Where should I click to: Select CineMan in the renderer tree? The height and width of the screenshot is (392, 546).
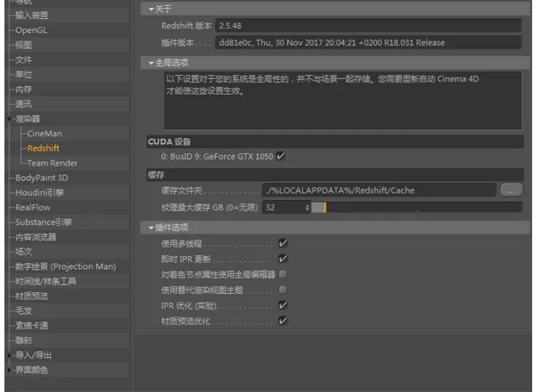(44, 134)
